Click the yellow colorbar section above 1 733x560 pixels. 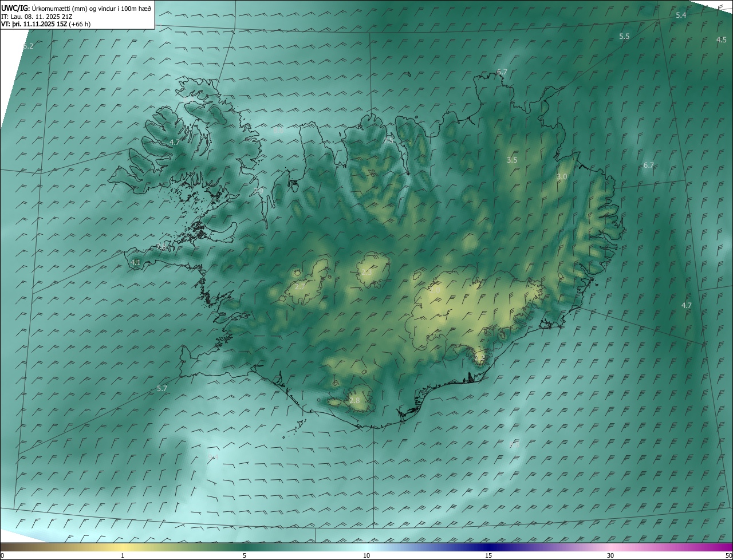123,547
